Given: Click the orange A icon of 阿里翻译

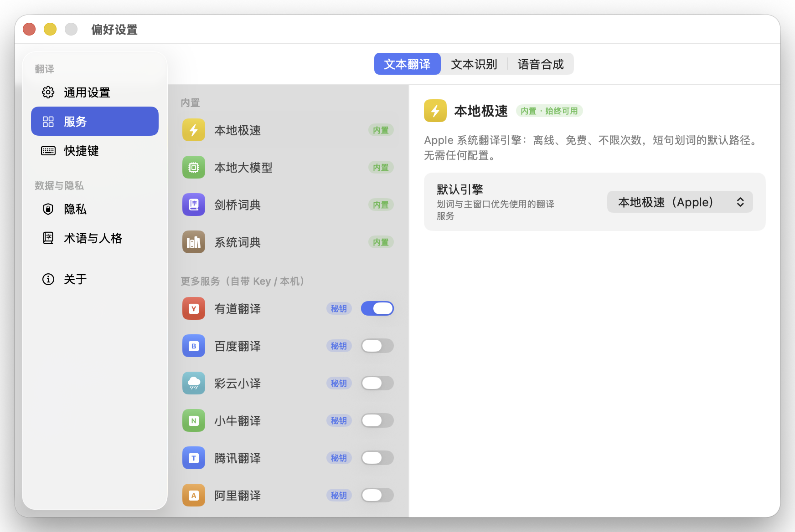Looking at the screenshot, I should [194, 496].
